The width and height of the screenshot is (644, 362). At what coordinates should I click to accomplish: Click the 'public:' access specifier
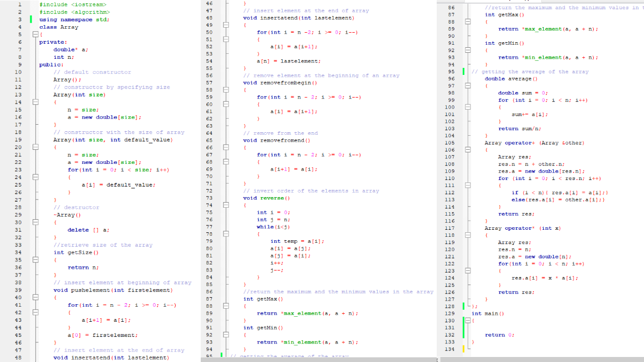(51, 65)
